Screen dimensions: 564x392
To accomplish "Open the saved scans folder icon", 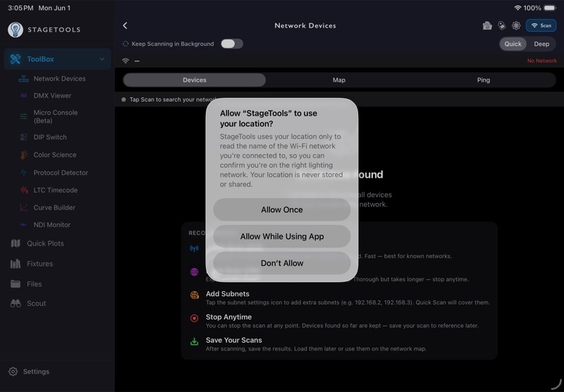I will pos(487,25).
